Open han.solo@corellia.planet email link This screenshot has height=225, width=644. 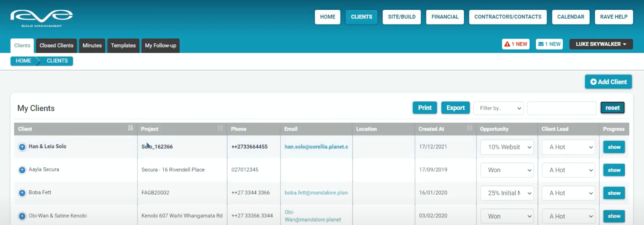316,147
